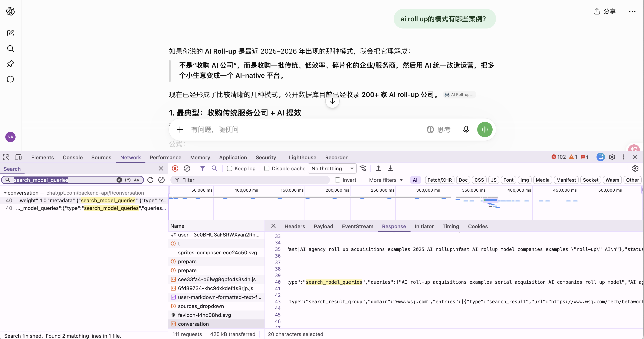Toggle regular expression search option

click(128, 180)
